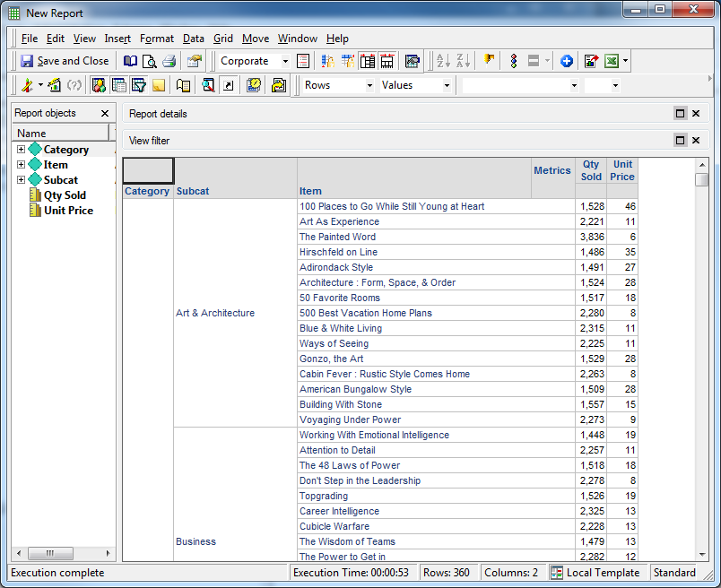Toggle the Report objects panel icon

click(x=98, y=85)
